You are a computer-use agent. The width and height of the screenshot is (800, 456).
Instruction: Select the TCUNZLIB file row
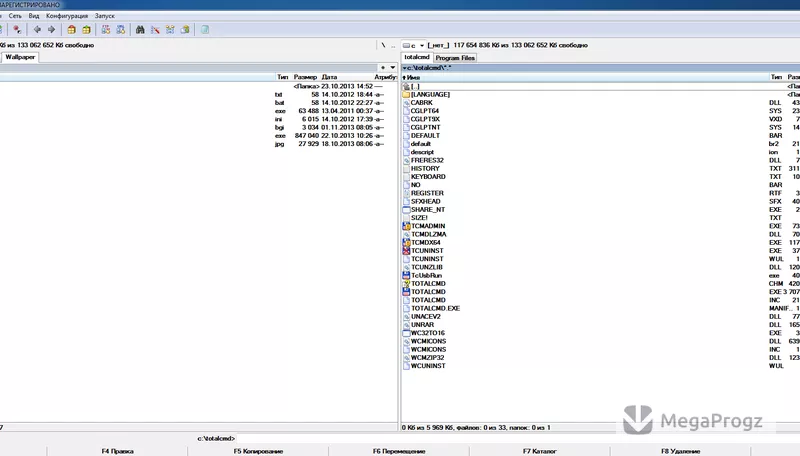point(601,267)
